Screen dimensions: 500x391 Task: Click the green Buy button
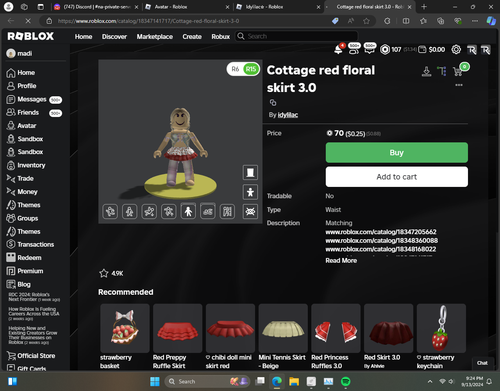click(x=397, y=153)
